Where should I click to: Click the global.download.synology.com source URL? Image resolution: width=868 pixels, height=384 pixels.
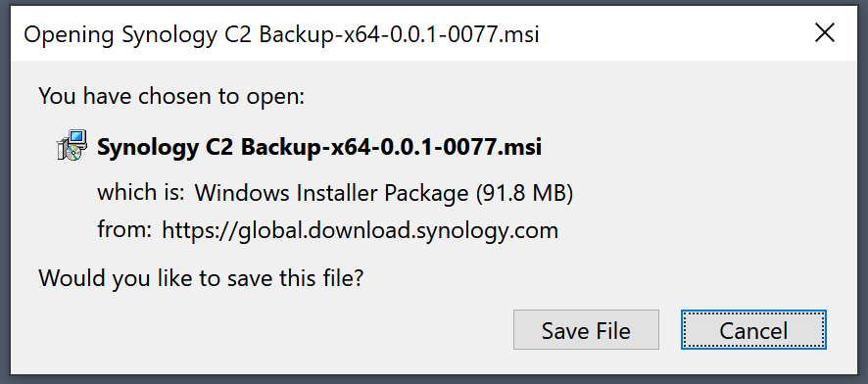click(x=360, y=230)
